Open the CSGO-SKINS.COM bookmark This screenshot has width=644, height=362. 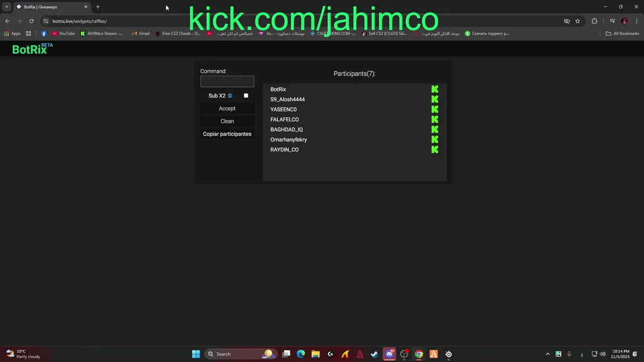(x=333, y=34)
